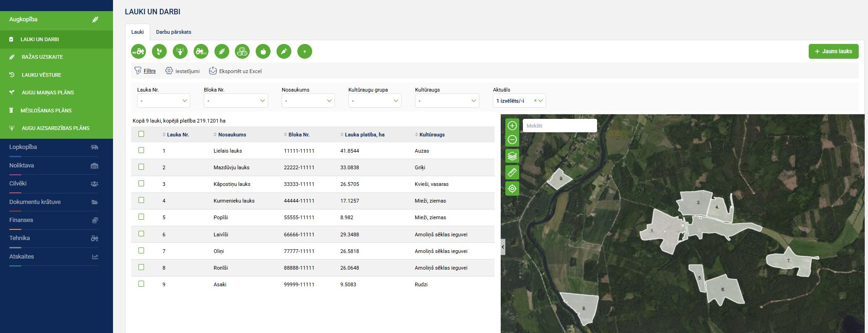The image size is (868, 333).
Task: Sort table by Lauka Nr. column
Action: [x=176, y=135]
